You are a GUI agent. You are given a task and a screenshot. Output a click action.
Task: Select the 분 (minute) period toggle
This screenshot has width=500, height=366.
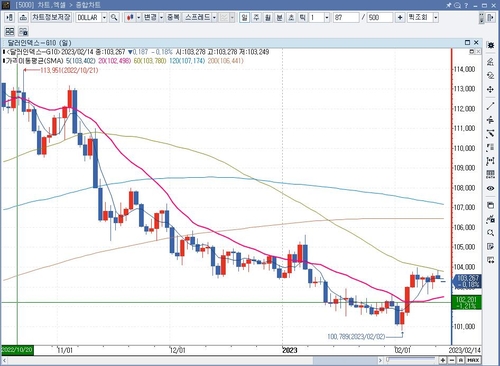[279, 18]
